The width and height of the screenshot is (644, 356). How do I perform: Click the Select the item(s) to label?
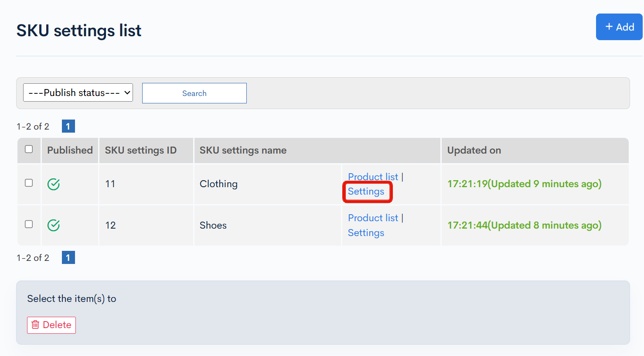[72, 299]
